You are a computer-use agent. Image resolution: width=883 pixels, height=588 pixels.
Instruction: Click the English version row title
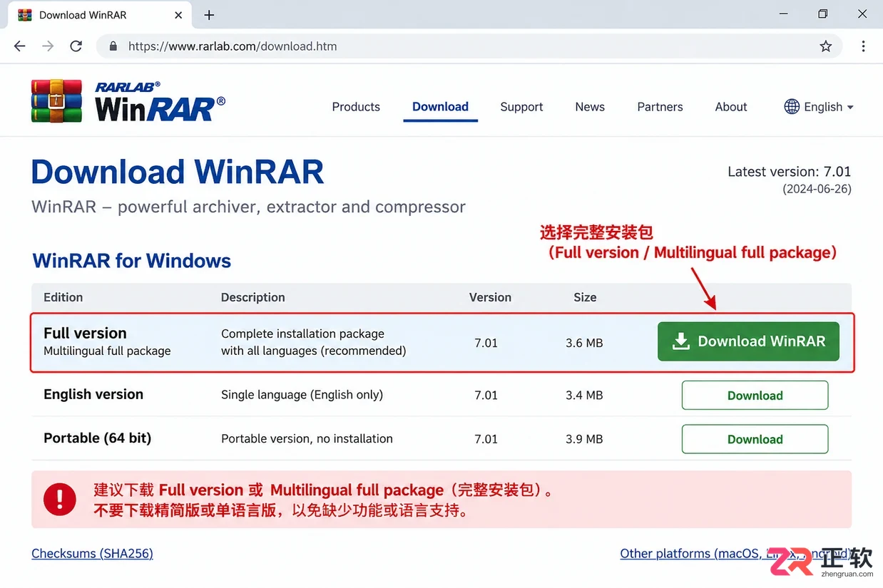(93, 394)
